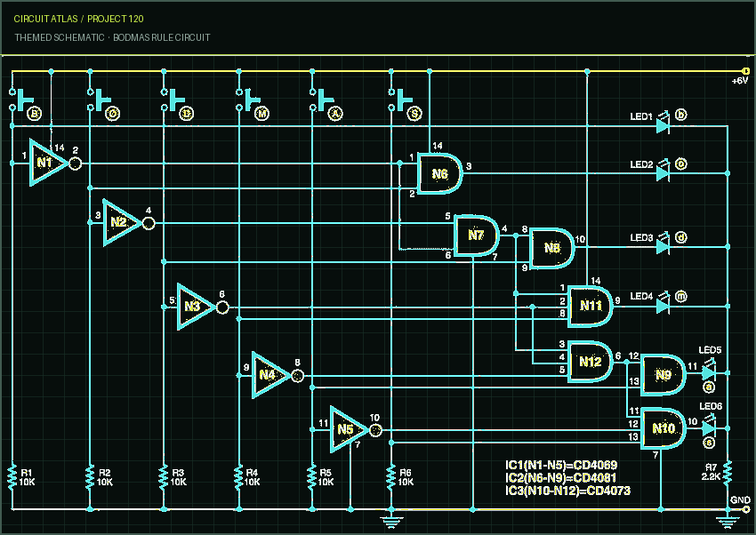
Task: Click the R1 10K resistor symbol
Action: pyautogui.click(x=12, y=476)
